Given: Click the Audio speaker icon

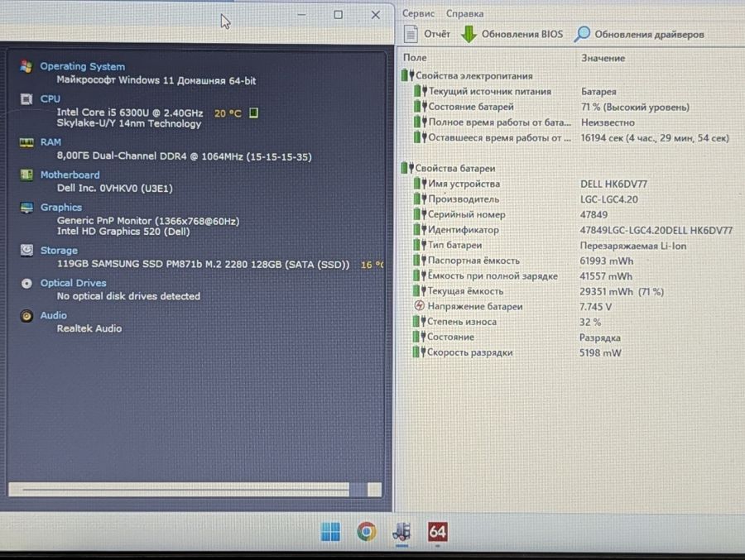Looking at the screenshot, I should (26, 316).
